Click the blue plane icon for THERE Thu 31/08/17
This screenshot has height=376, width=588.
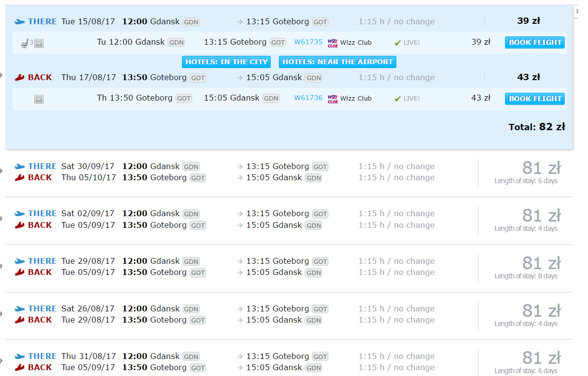pyautogui.click(x=19, y=356)
